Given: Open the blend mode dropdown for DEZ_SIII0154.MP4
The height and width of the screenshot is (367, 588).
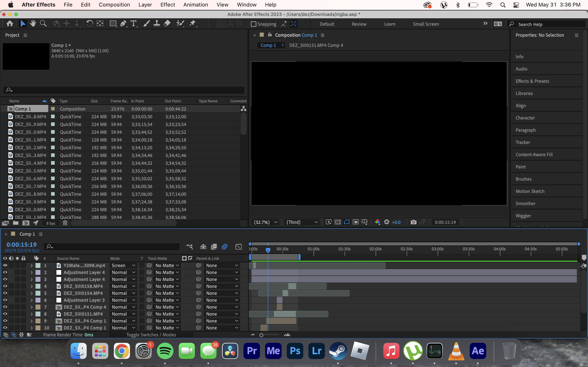Looking at the screenshot, I should click(123, 293).
